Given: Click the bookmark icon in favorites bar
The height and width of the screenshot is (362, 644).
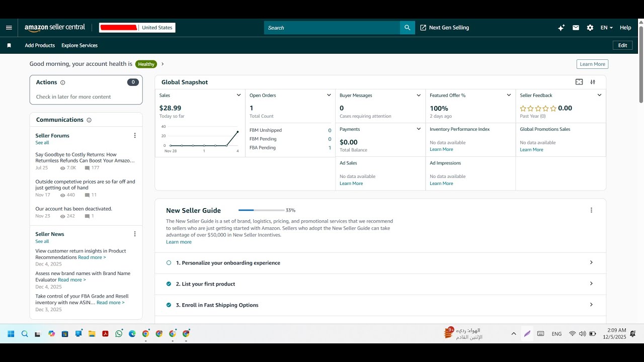Looking at the screenshot, I should coord(9,45).
